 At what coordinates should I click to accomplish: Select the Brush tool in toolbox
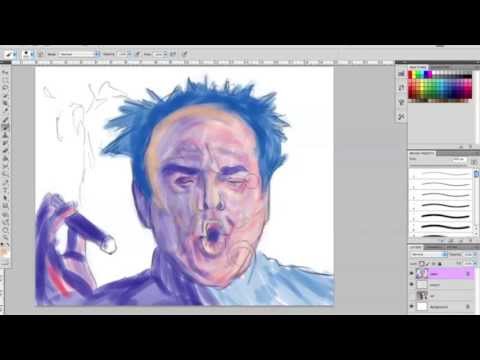(5, 126)
